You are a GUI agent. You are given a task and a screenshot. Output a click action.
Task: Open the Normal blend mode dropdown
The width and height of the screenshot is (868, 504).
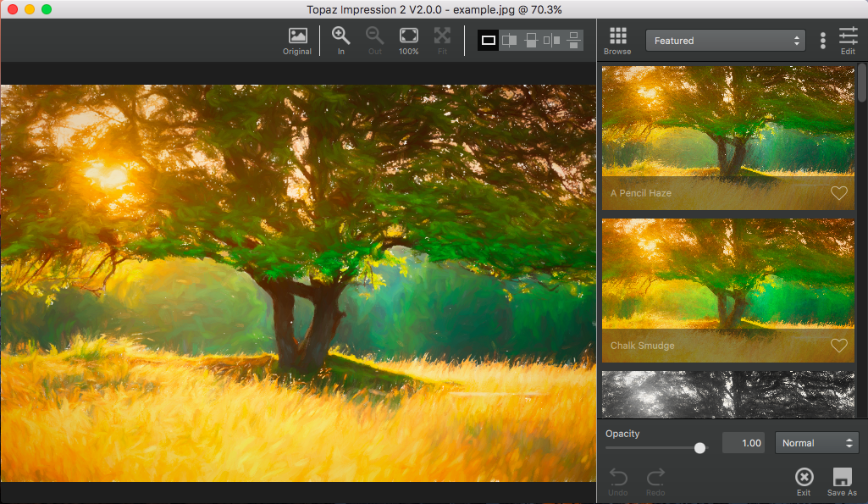click(x=816, y=443)
